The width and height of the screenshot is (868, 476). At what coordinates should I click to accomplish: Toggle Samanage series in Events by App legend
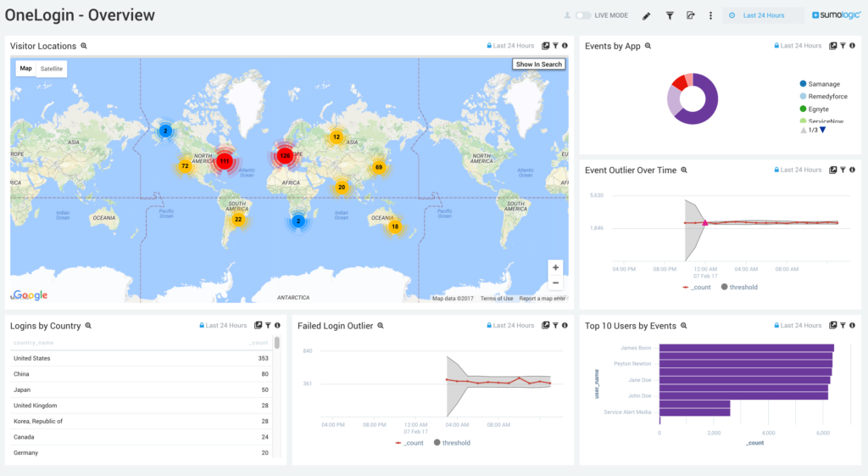pos(820,84)
